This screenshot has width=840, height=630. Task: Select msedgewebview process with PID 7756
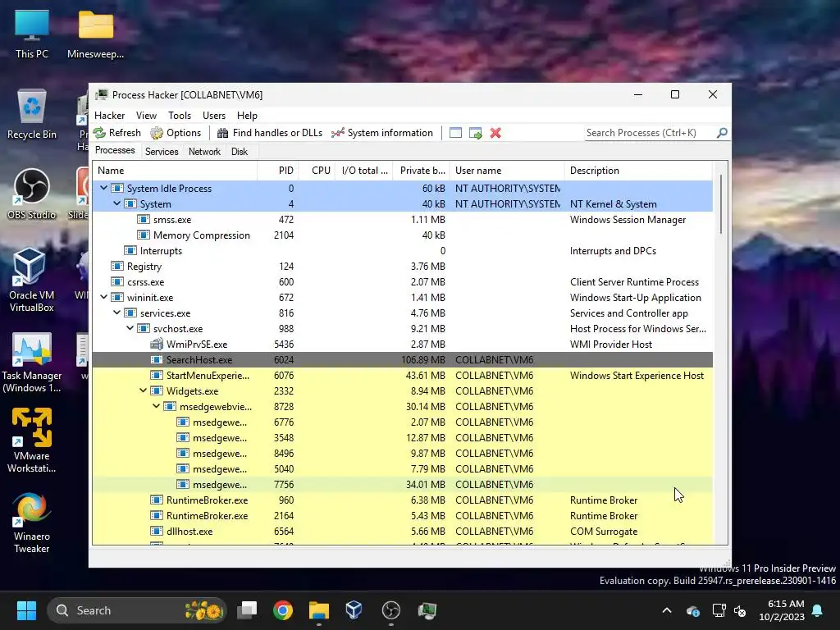402,485
